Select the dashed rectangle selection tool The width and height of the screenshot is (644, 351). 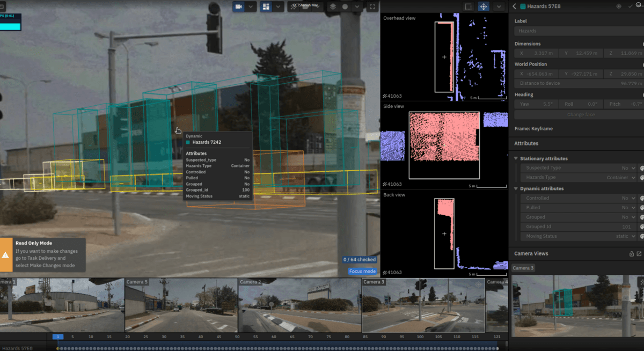(x=468, y=6)
